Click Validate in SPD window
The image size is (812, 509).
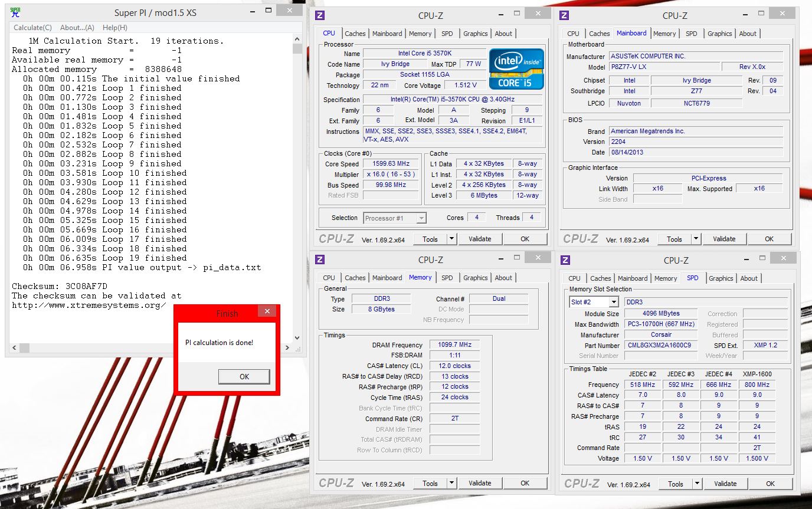tap(725, 484)
